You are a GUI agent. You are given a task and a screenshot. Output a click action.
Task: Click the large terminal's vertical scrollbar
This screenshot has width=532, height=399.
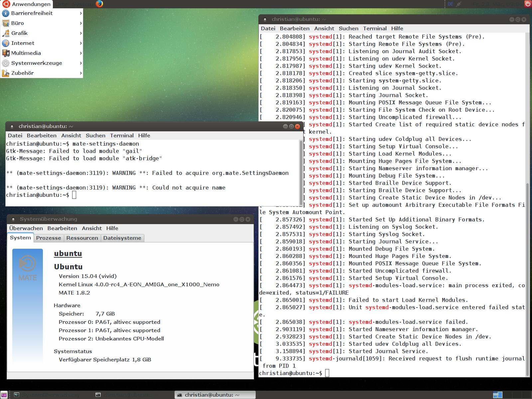click(x=527, y=279)
